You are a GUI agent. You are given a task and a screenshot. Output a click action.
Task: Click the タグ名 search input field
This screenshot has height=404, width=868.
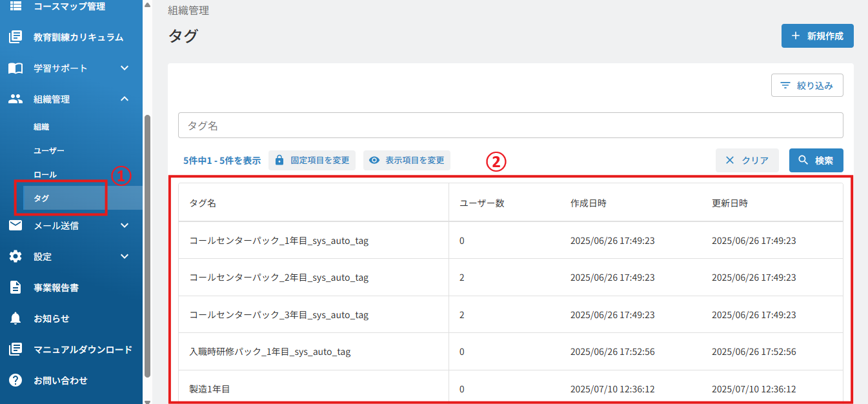click(x=510, y=125)
